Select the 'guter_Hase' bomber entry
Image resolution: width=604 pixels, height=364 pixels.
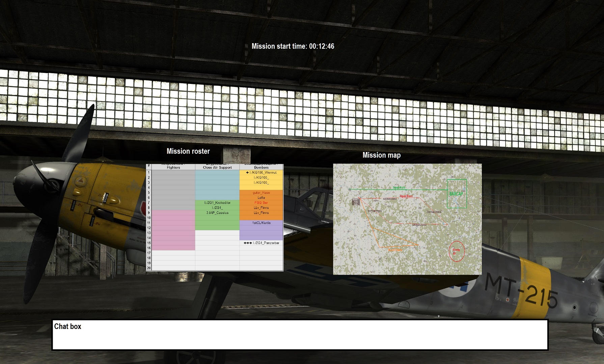click(261, 193)
